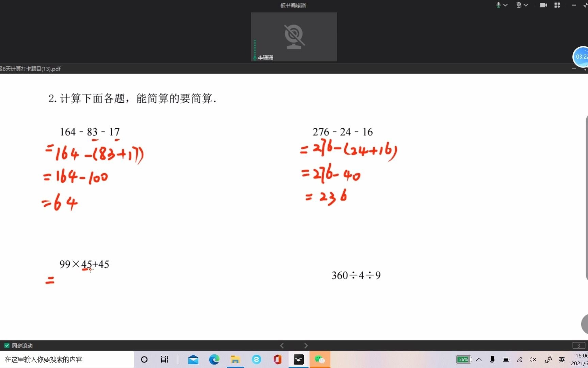Click the problem text 276 - 24 - 16
This screenshot has width=588, height=368.
[x=343, y=132]
